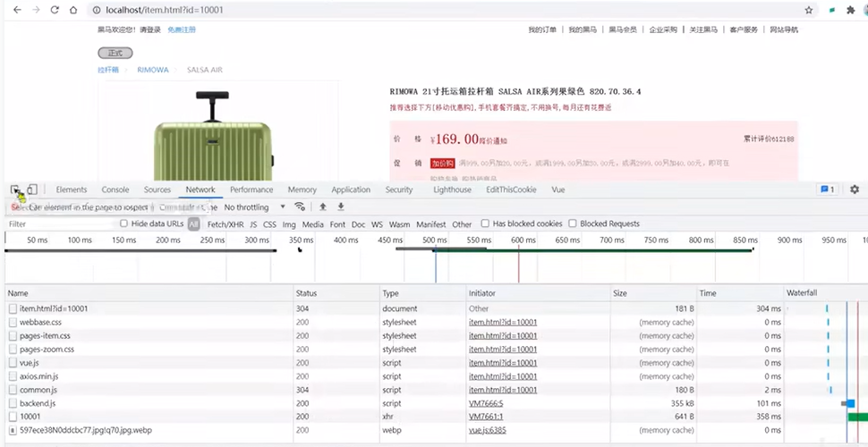
Task: Filter requests by Img
Action: tap(289, 224)
